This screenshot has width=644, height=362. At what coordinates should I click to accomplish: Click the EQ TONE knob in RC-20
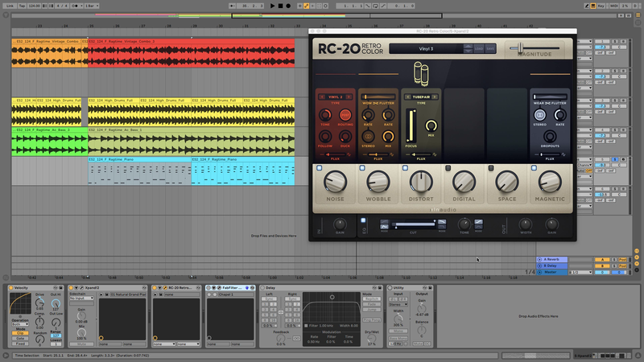(x=464, y=224)
